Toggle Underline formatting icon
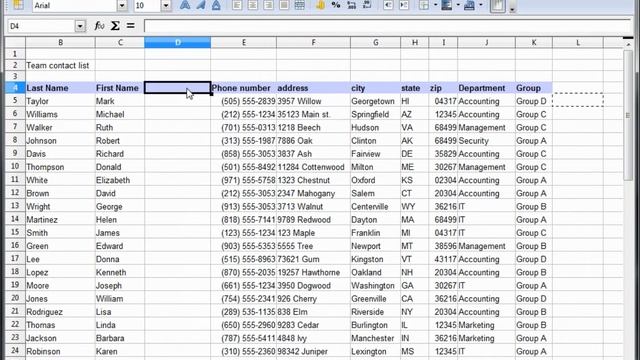The height and width of the screenshot is (360, 640). click(216, 5)
